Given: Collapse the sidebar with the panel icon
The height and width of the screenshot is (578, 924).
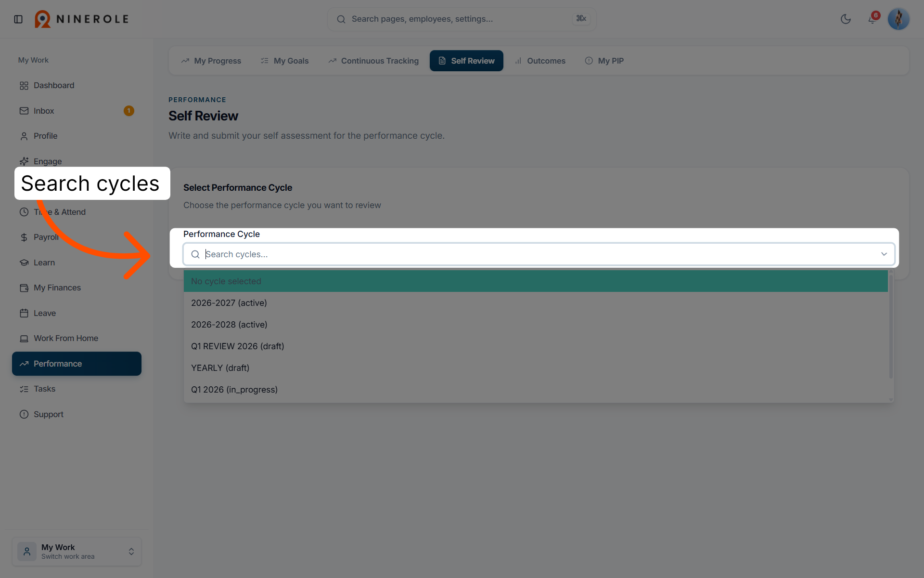Looking at the screenshot, I should coord(18,19).
